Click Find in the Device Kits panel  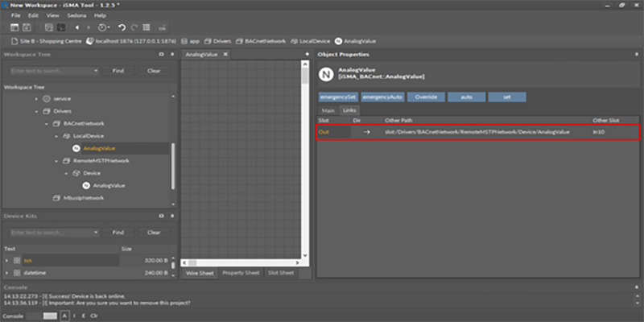[x=118, y=233]
